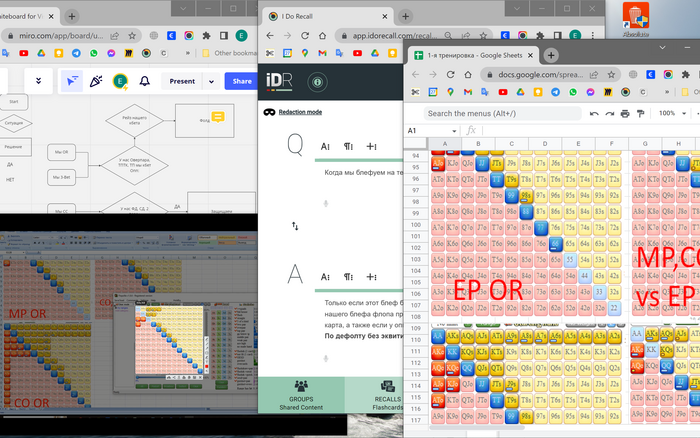Click the 'Мы OR' shape on Miro canvas
The width and height of the screenshot is (700, 438).
pos(62,152)
